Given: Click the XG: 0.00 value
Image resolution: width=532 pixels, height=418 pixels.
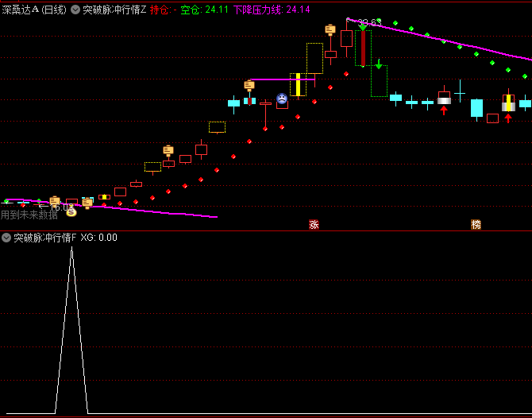Looking at the screenshot, I should coord(98,238).
